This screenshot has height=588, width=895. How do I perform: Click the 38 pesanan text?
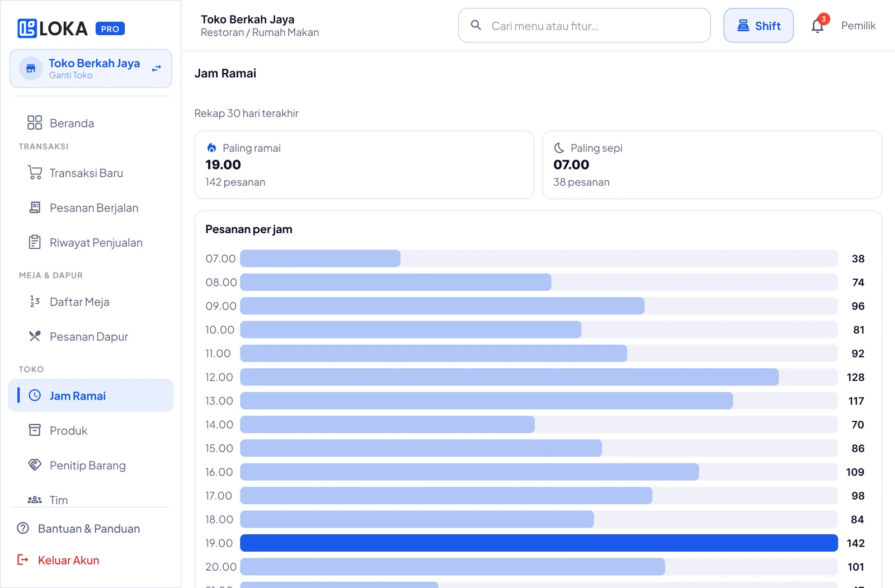581,182
